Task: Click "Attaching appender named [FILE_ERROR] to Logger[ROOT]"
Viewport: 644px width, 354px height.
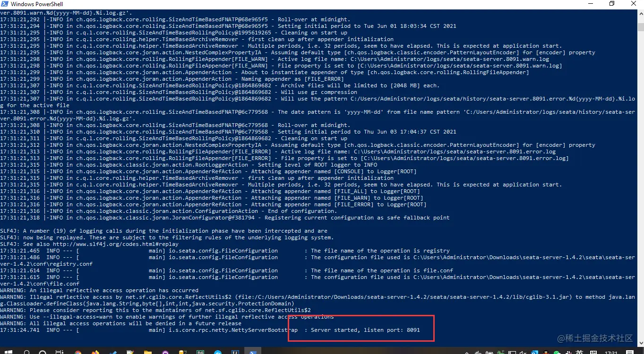Action: [x=339, y=204]
